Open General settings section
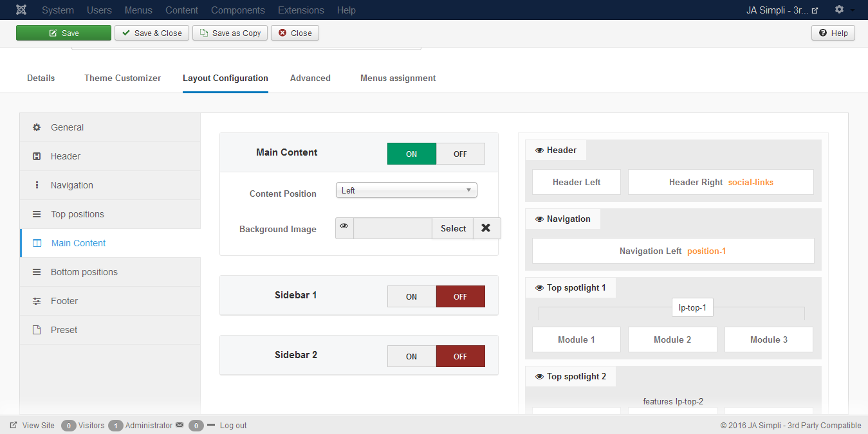Viewport: 868px width, 434px height. coord(110,127)
